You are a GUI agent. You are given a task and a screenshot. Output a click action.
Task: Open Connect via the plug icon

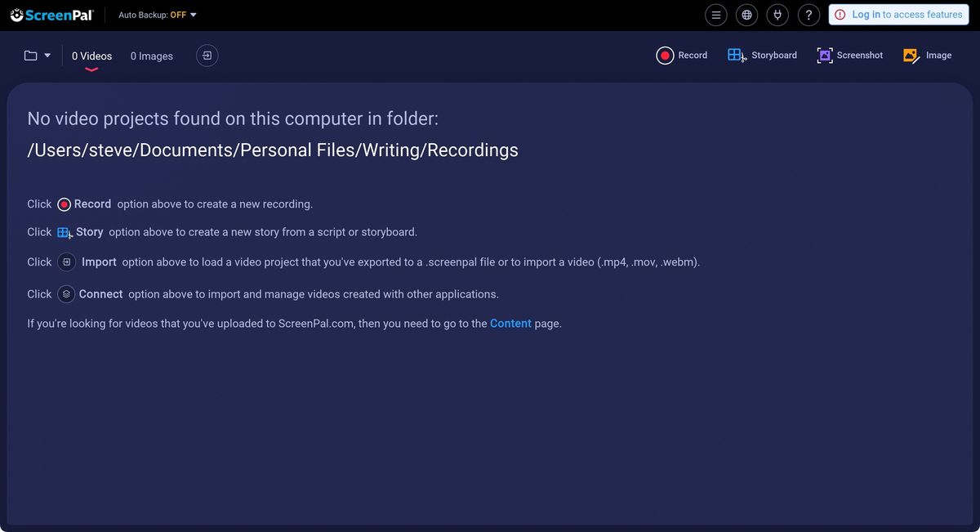click(x=777, y=14)
